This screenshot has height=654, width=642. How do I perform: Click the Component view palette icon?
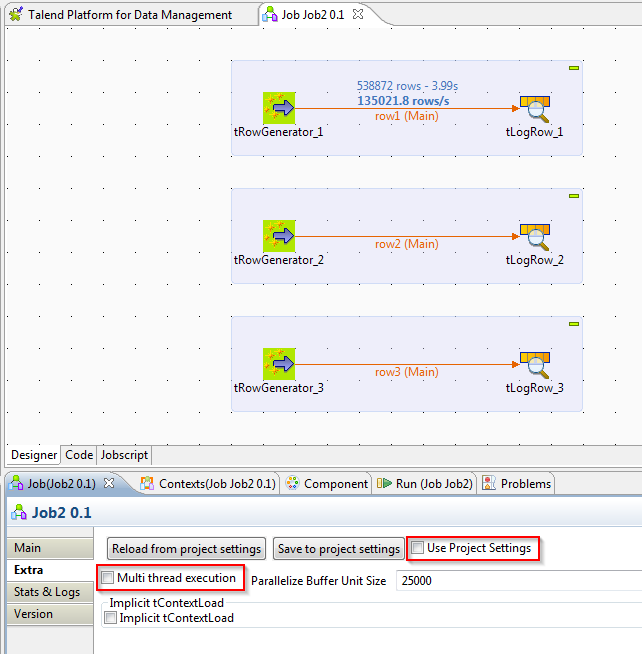(x=292, y=483)
